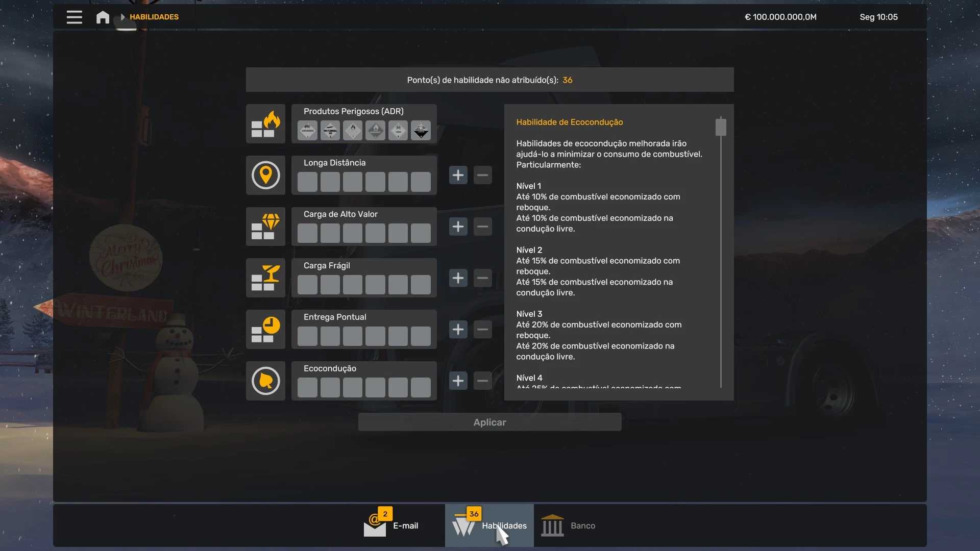Select the Carga de Alto Valor diamond icon
Viewport: 980px width, 551px height.
[x=265, y=227]
